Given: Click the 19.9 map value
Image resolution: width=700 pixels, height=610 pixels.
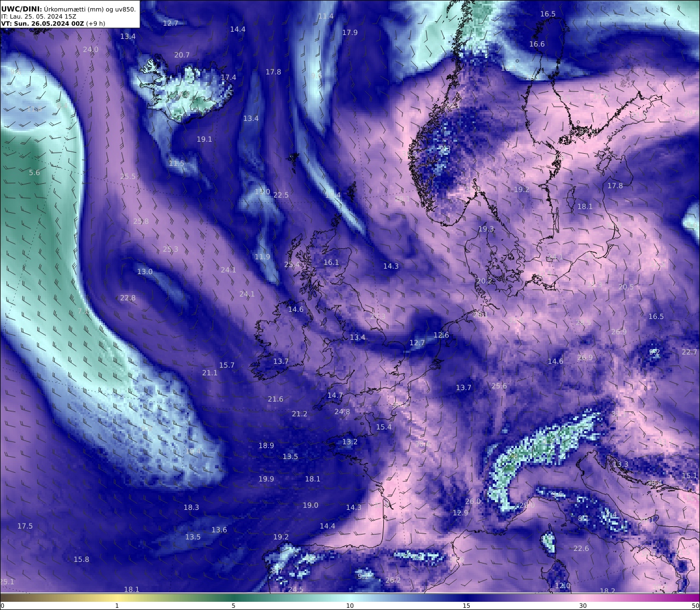Looking at the screenshot, I should (x=266, y=479).
